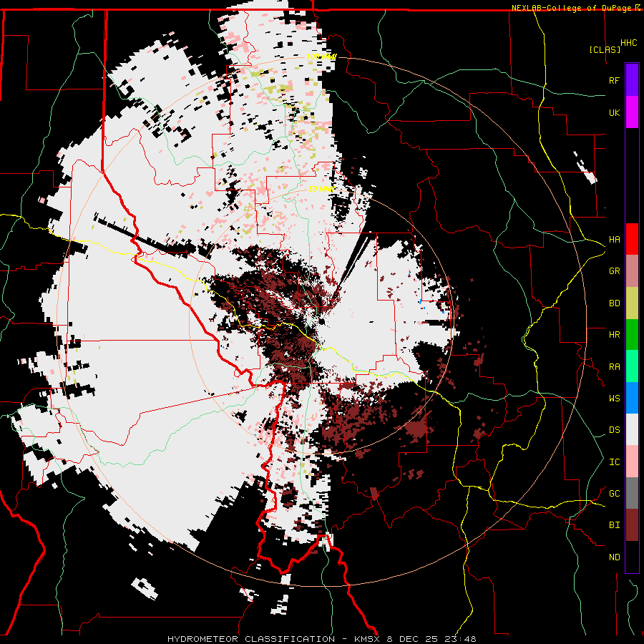Click the RF legend label
644x644 pixels.
point(614,80)
